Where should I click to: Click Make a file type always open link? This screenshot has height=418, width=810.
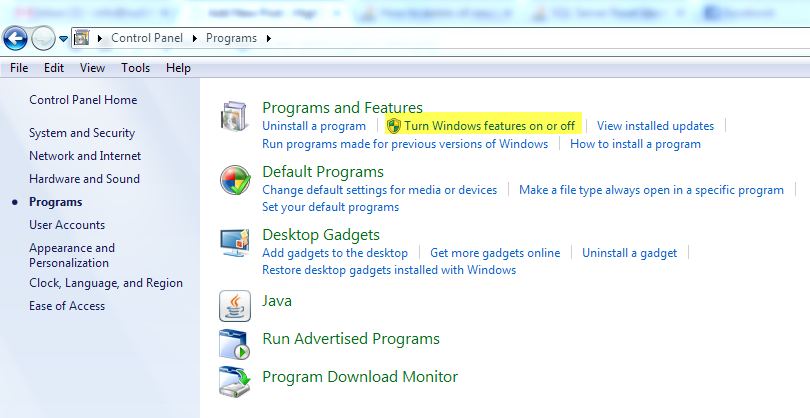click(x=651, y=190)
